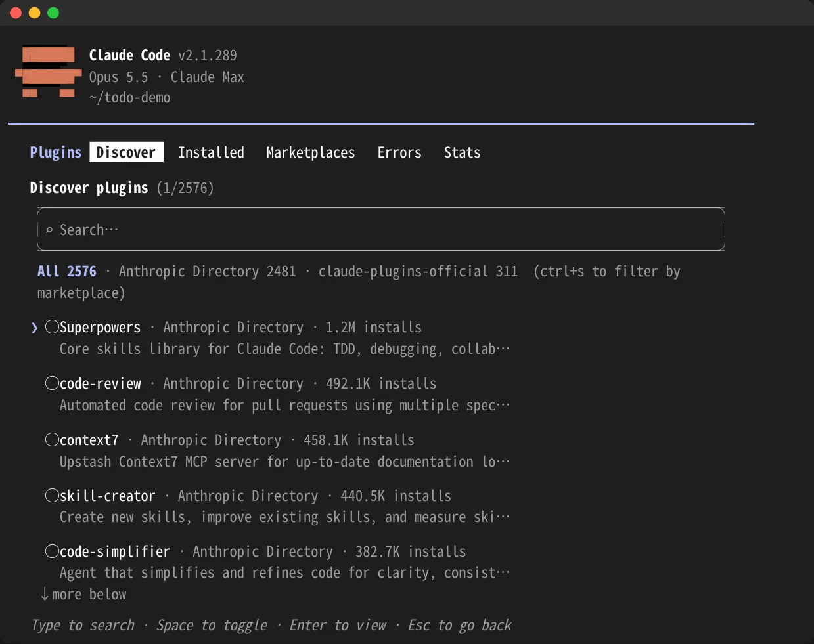
Task: Toggle the skill-creator plugin circle
Action: point(52,496)
